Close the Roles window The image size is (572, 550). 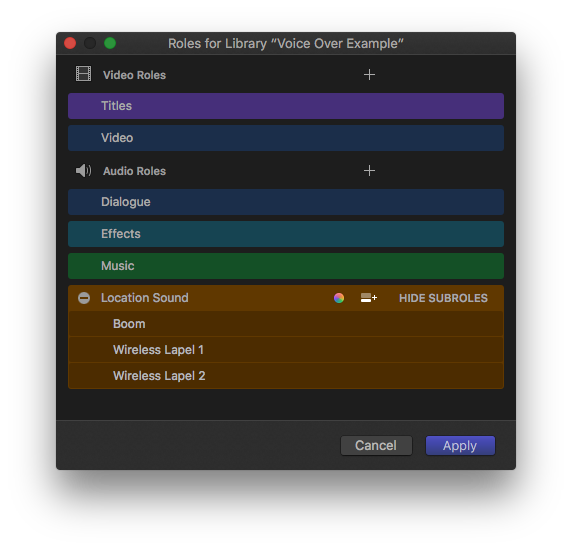[x=70, y=43]
